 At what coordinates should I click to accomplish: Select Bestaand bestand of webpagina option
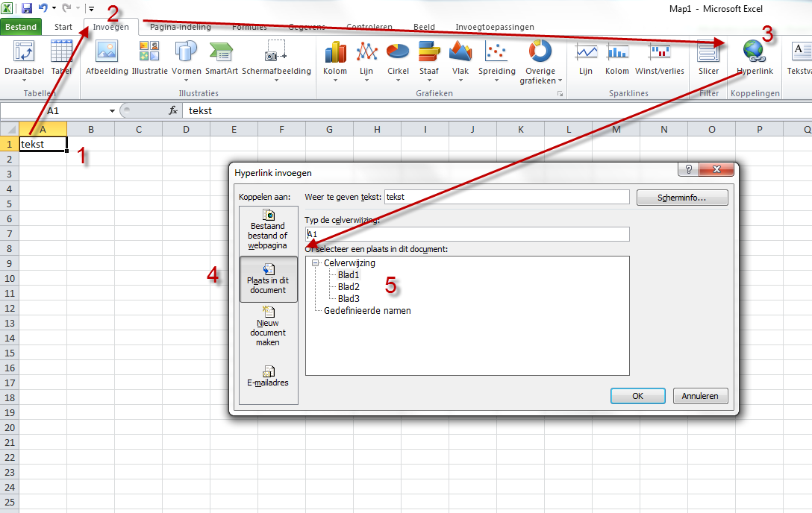(268, 230)
